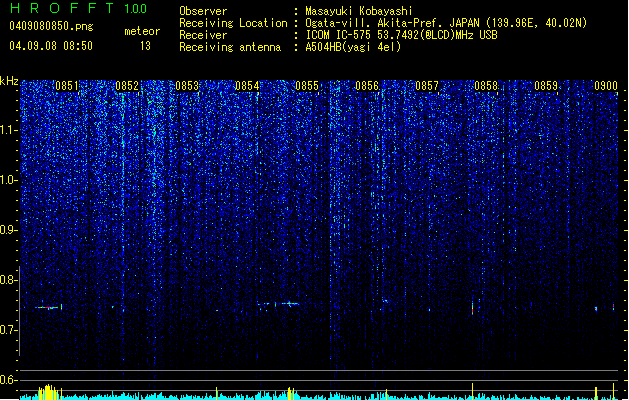Click the Receiver field label
This screenshot has width=629, height=400.
click(x=203, y=35)
